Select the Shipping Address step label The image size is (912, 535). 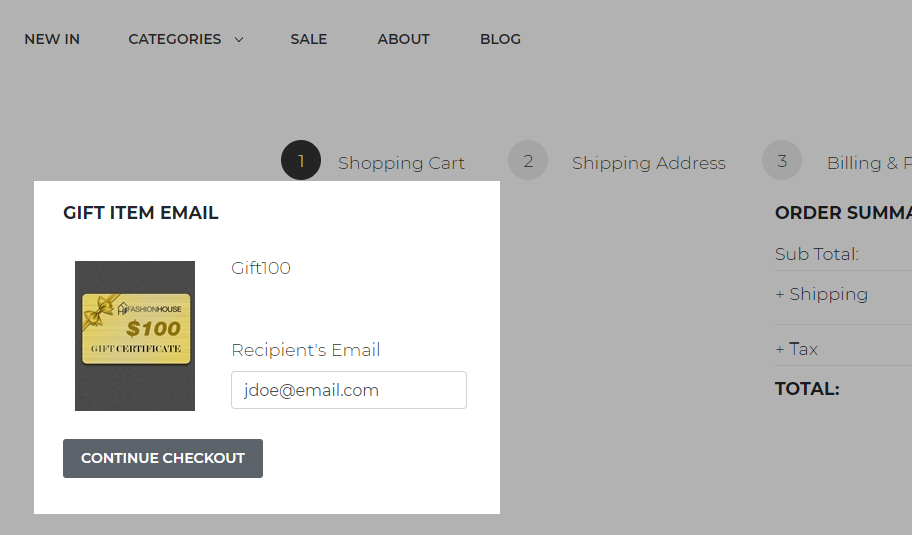pyautogui.click(x=649, y=163)
